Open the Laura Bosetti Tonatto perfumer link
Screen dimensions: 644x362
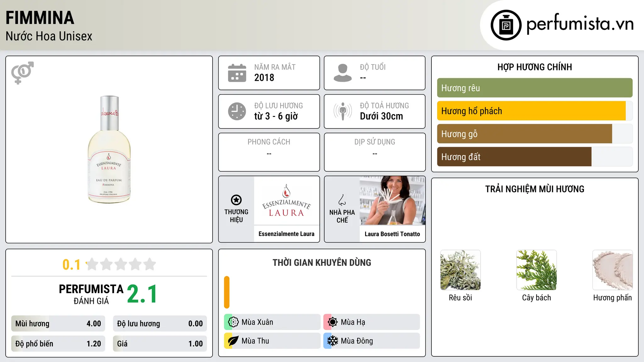tap(392, 234)
